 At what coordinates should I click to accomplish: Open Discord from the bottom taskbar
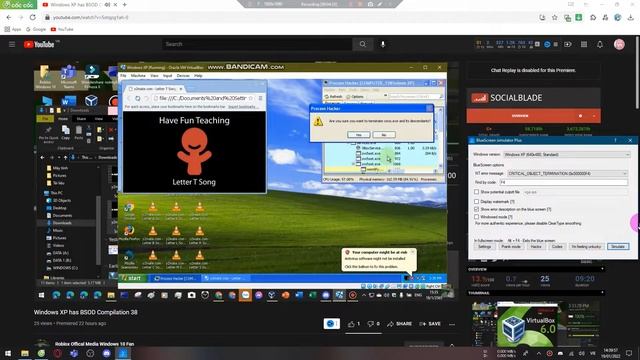tap(107, 353)
